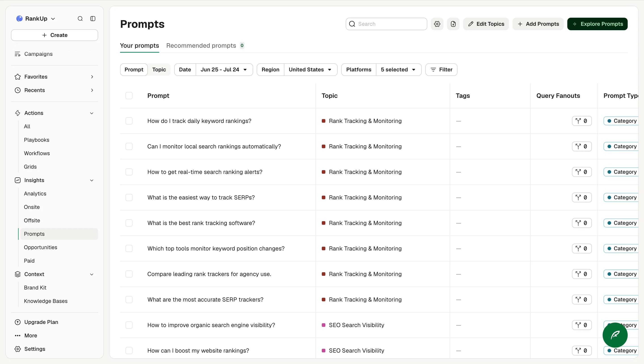The height and width of the screenshot is (364, 644).
Task: Tick the select-all checkbox in table header
Action: click(129, 96)
